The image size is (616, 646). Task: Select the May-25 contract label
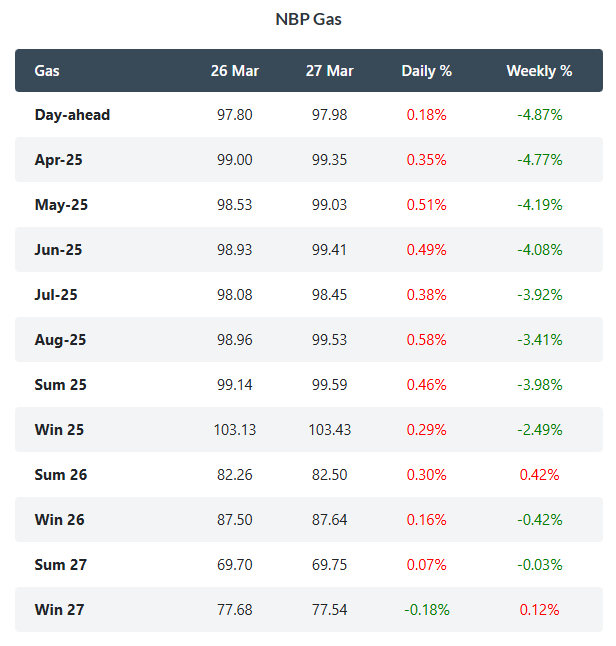pyautogui.click(x=61, y=205)
